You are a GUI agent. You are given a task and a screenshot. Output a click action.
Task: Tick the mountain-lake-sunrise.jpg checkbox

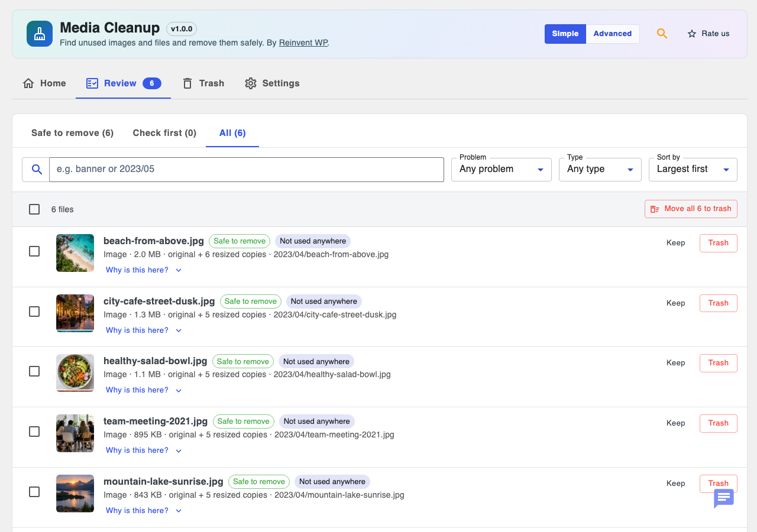34,492
